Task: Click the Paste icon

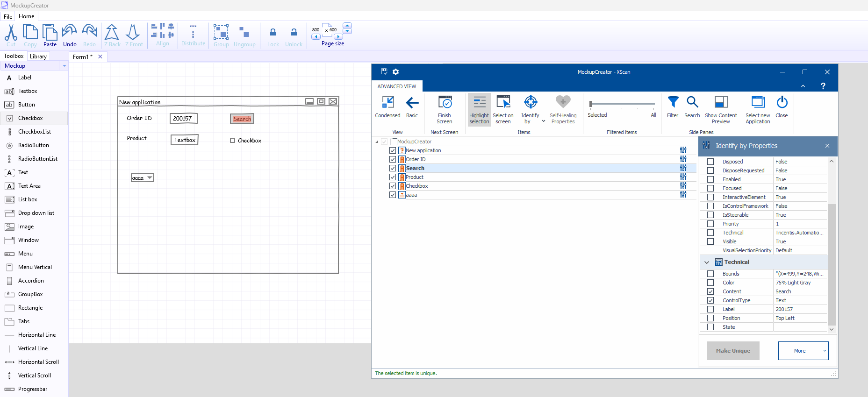Action: tap(50, 32)
